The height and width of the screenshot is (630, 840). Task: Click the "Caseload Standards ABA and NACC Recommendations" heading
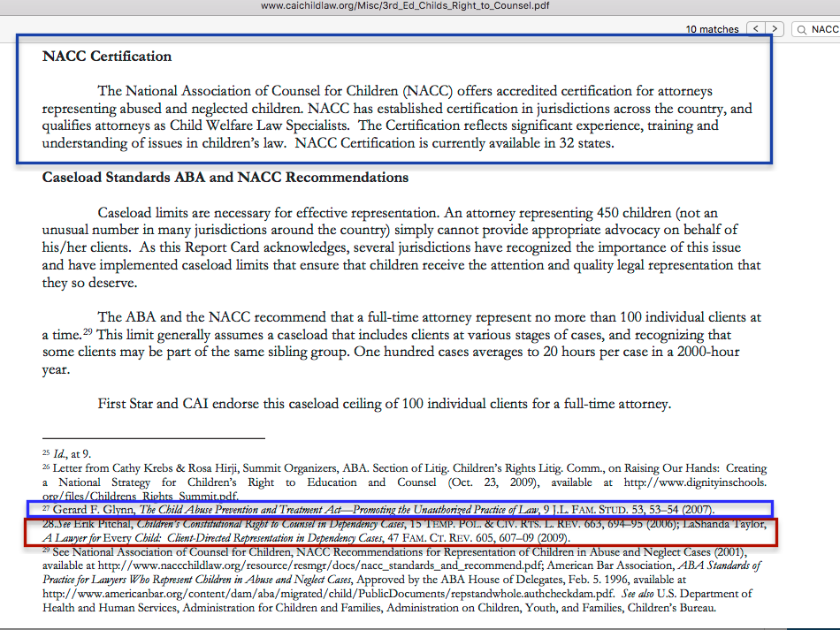click(x=225, y=178)
